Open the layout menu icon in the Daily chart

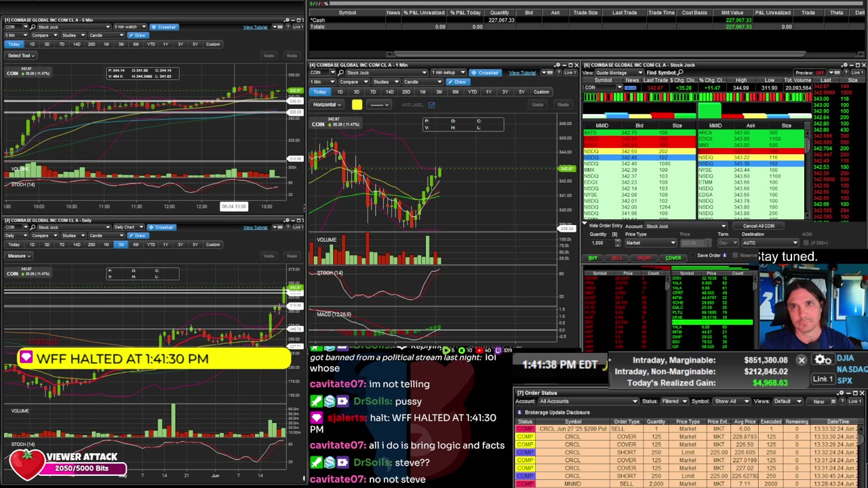(278, 227)
